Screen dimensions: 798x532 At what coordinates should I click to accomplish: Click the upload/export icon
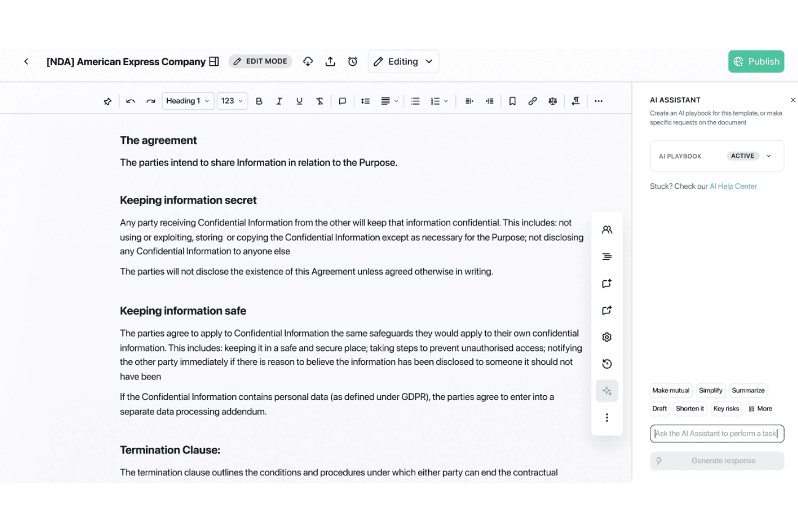(x=331, y=61)
